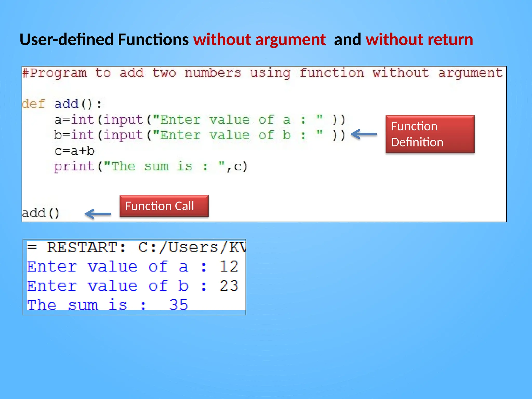Click the 'Function Call' red label box
This screenshot has height=399, width=532.
164,206
